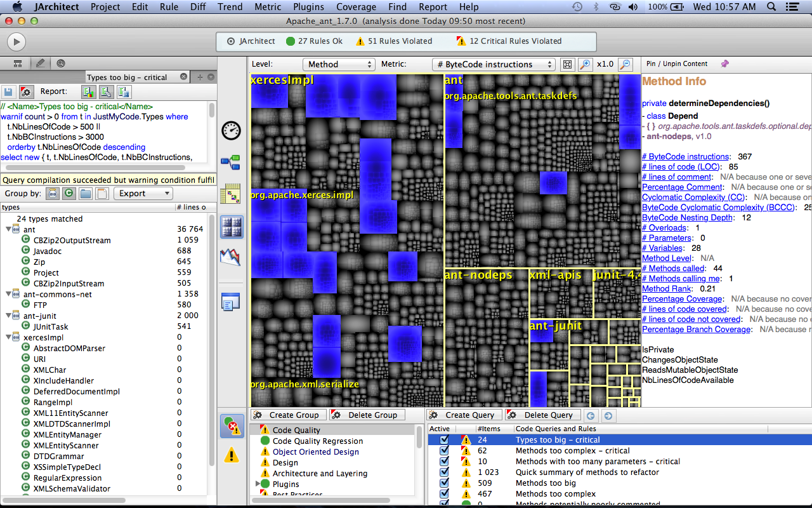Click the 12 Critical Rules Violated status
Screen dimensions: 812x508
[x=509, y=41]
